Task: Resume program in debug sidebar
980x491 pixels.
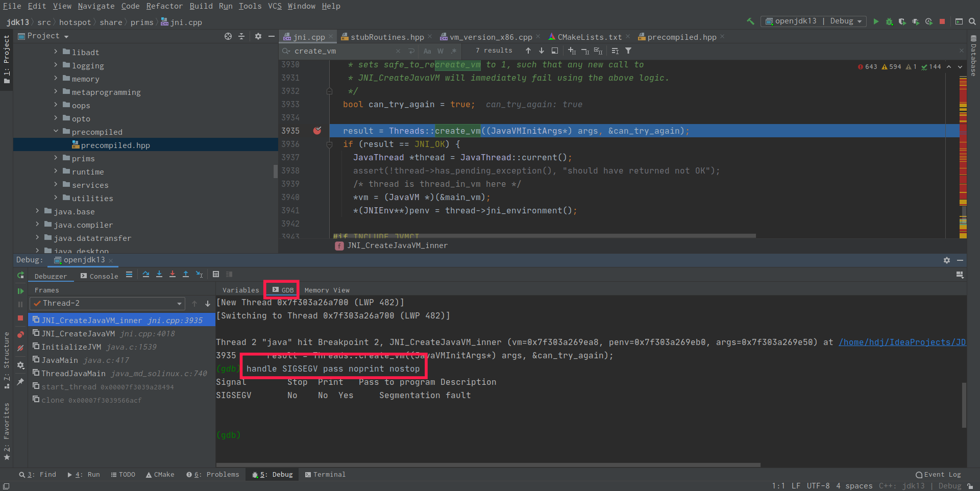Action: click(x=20, y=291)
